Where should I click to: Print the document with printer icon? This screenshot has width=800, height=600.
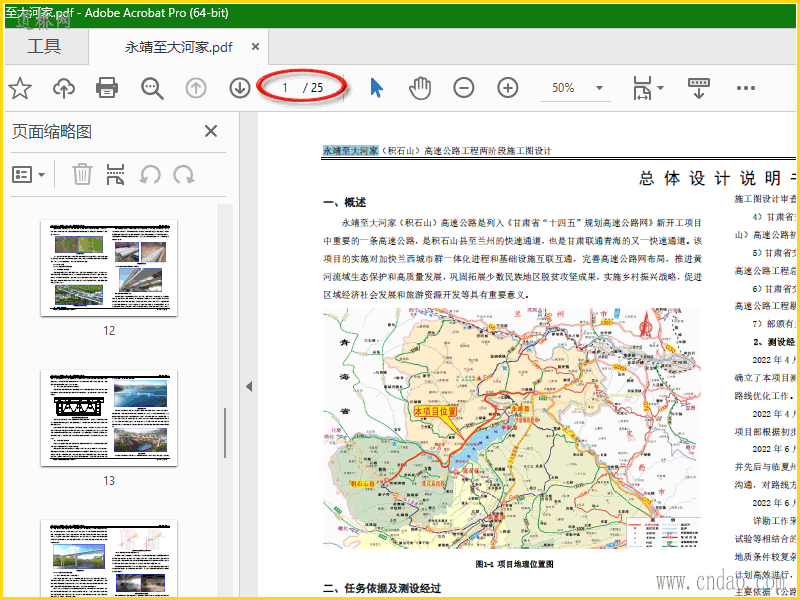click(x=108, y=88)
